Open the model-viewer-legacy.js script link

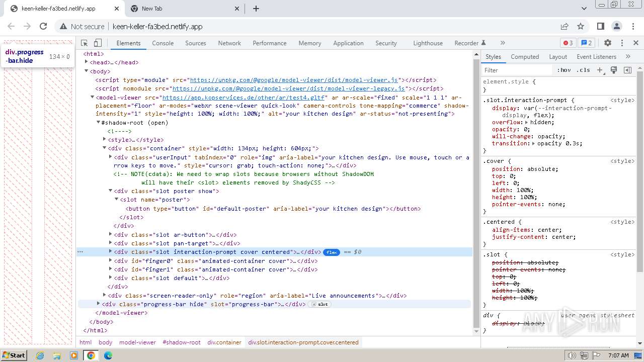point(289,88)
